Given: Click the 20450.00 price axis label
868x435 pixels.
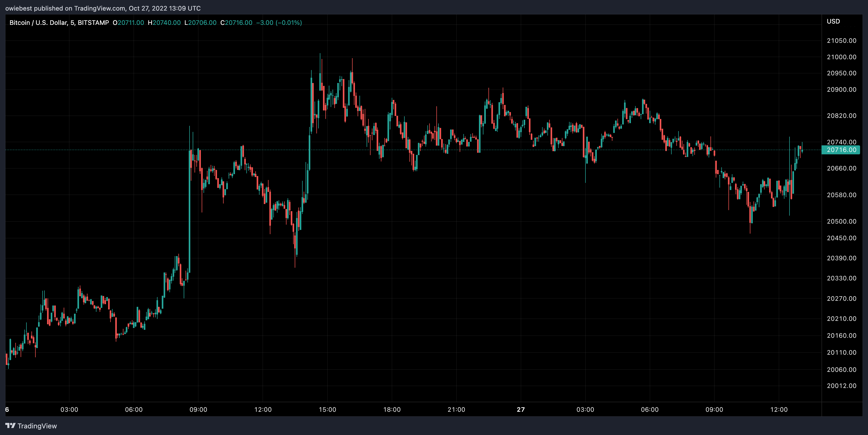Looking at the screenshot, I should 841,238.
